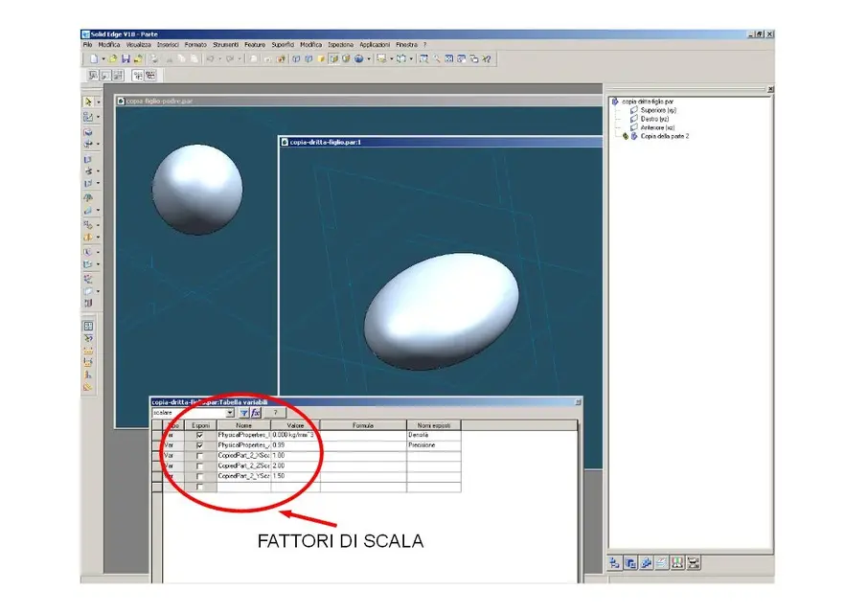The width and height of the screenshot is (868, 613).
Task: Open the Inserisci menu
Action: [x=168, y=45]
